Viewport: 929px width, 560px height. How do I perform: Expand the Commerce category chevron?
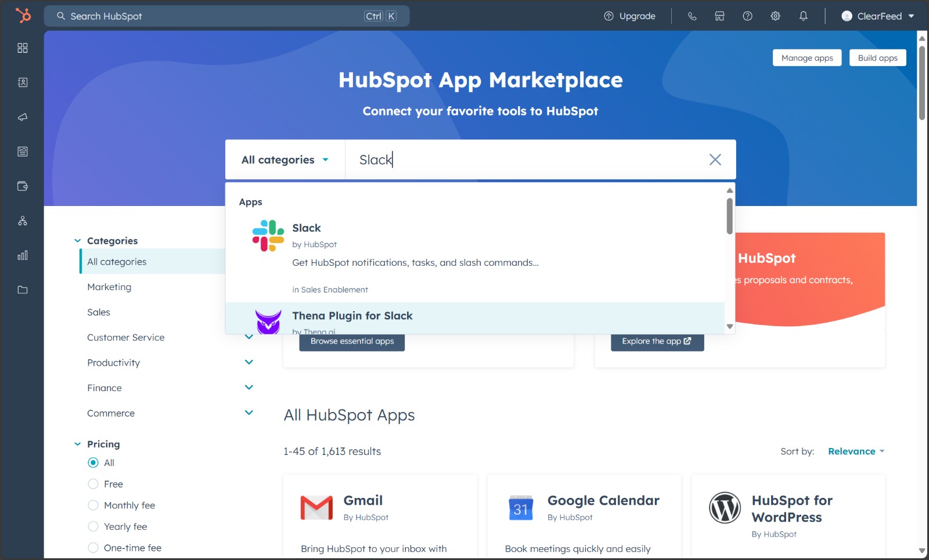249,413
